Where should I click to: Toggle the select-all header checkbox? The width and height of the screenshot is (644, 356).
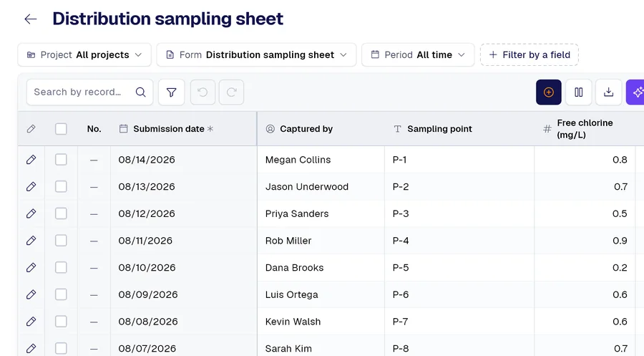(61, 129)
